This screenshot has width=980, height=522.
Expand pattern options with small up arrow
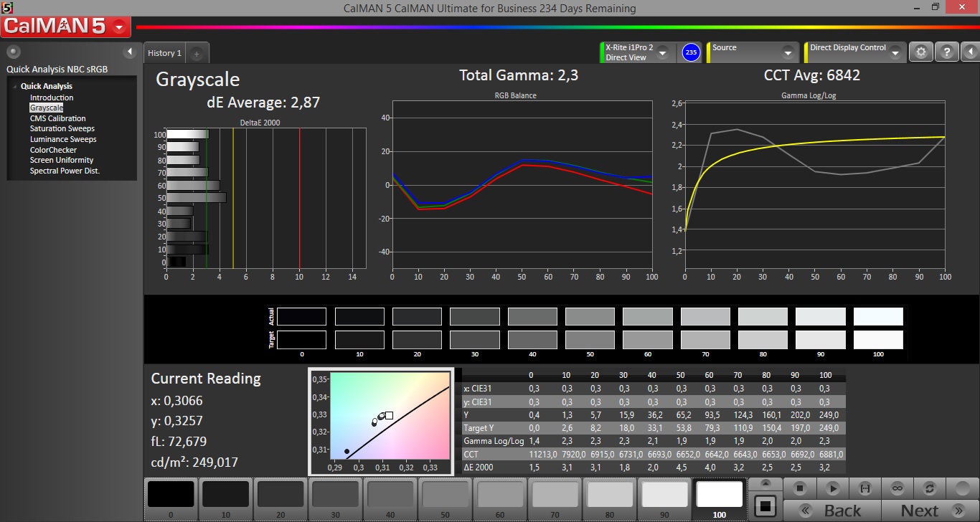click(765, 483)
